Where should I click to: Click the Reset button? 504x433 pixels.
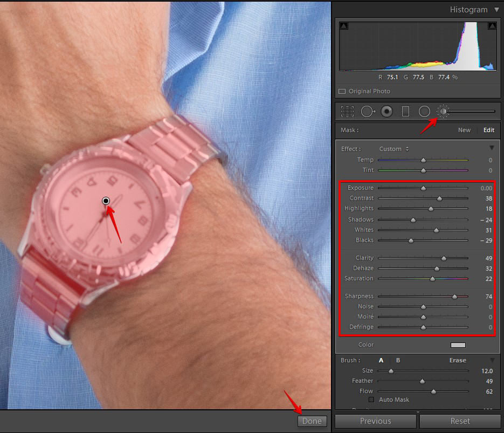[x=460, y=421]
